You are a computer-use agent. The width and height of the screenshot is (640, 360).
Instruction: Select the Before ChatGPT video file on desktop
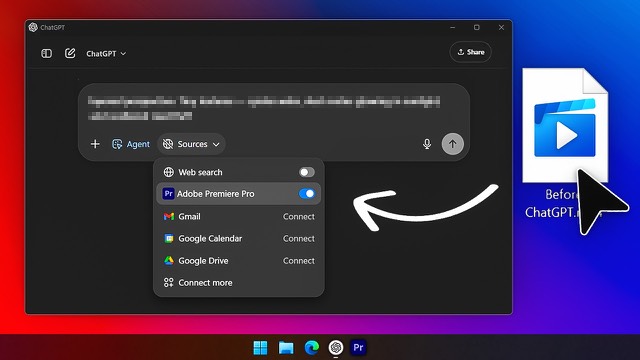565,143
